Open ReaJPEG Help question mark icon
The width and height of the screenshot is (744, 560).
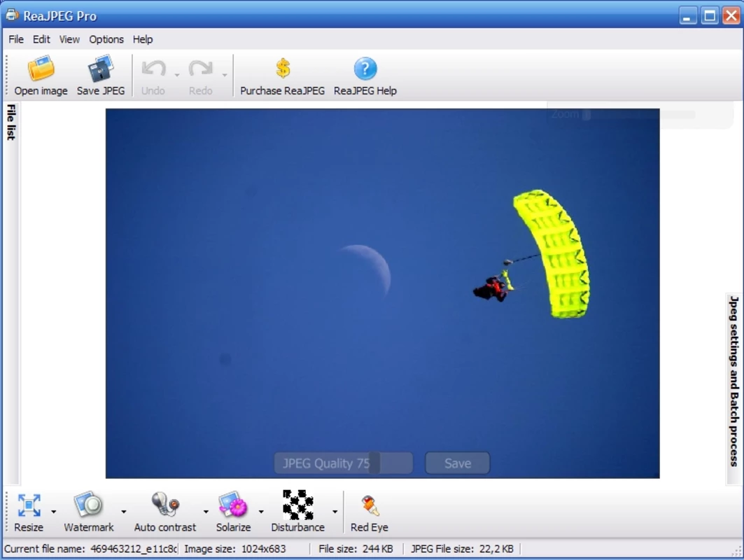click(365, 76)
